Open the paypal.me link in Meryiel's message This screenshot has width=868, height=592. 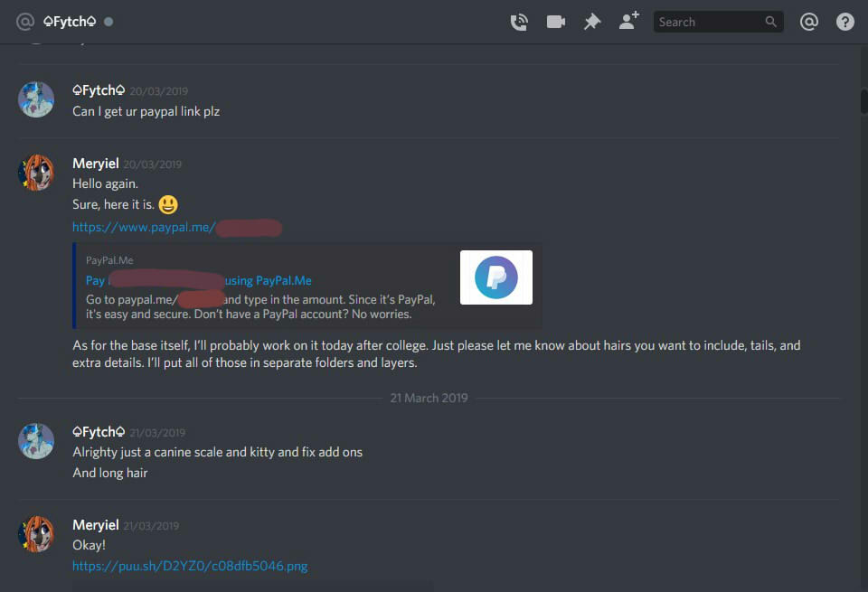pyautogui.click(x=177, y=228)
